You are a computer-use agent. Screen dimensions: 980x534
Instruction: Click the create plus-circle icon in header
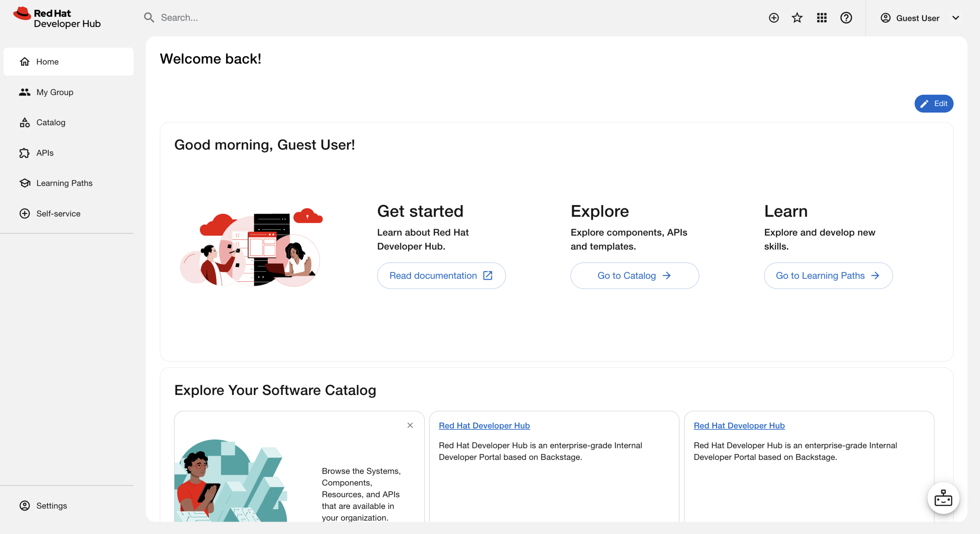pyautogui.click(x=773, y=18)
